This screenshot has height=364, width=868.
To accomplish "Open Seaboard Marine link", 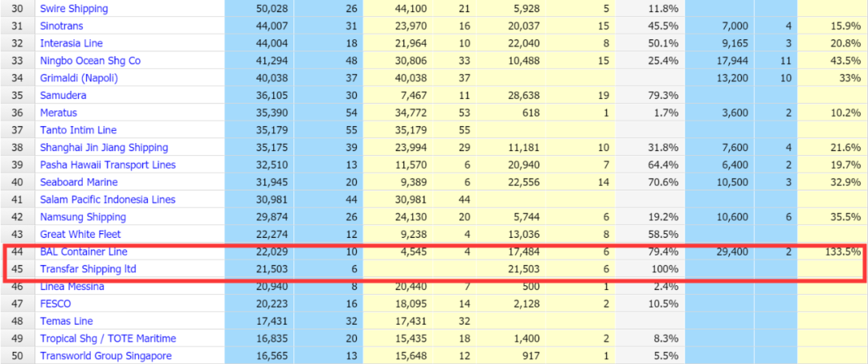I will [79, 182].
